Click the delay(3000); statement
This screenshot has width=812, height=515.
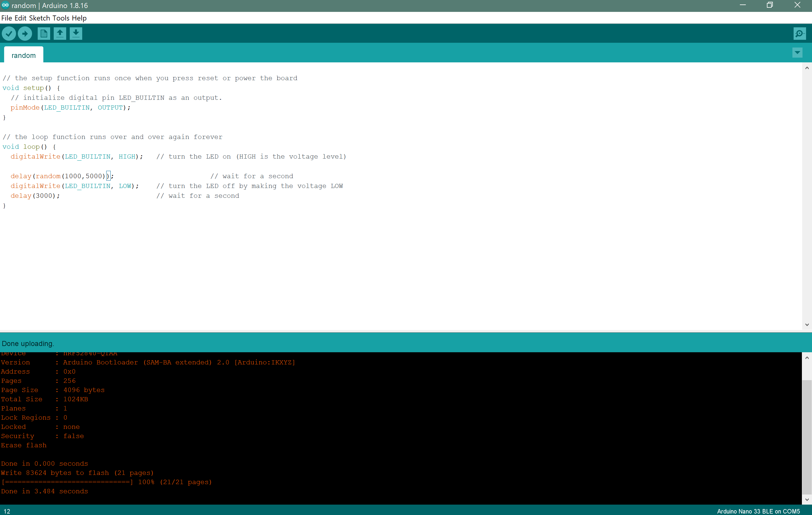(x=35, y=196)
